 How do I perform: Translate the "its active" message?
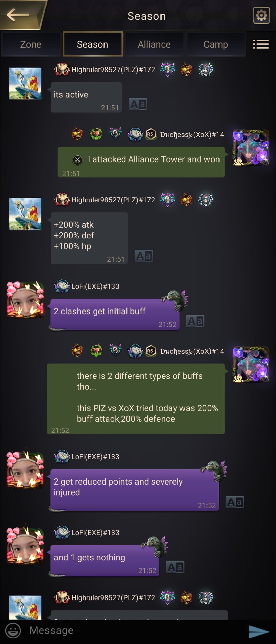coord(138,105)
